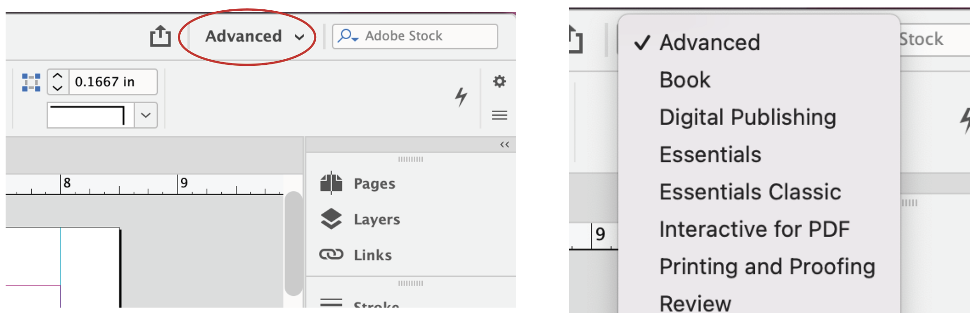Collapse panels with double-arrow icon

pos(504,145)
